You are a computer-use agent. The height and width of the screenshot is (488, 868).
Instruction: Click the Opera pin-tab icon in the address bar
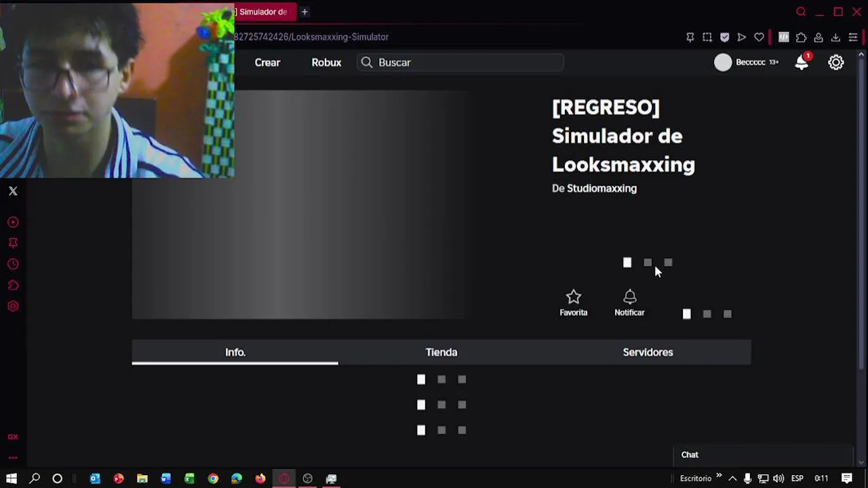click(690, 37)
